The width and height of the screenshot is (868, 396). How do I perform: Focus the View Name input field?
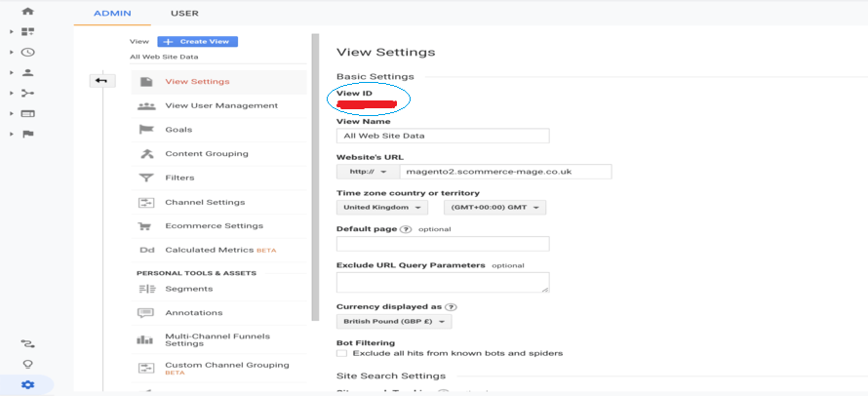click(443, 136)
